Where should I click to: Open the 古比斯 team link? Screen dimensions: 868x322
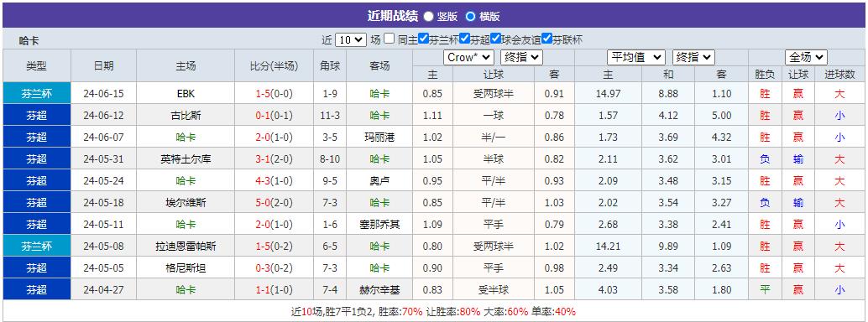(186, 116)
